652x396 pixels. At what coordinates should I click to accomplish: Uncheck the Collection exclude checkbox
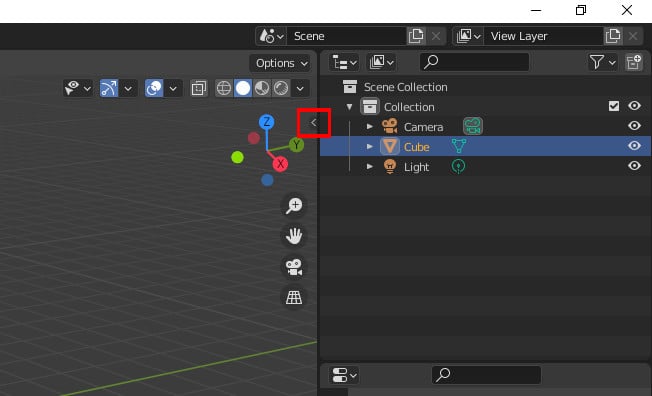(614, 106)
